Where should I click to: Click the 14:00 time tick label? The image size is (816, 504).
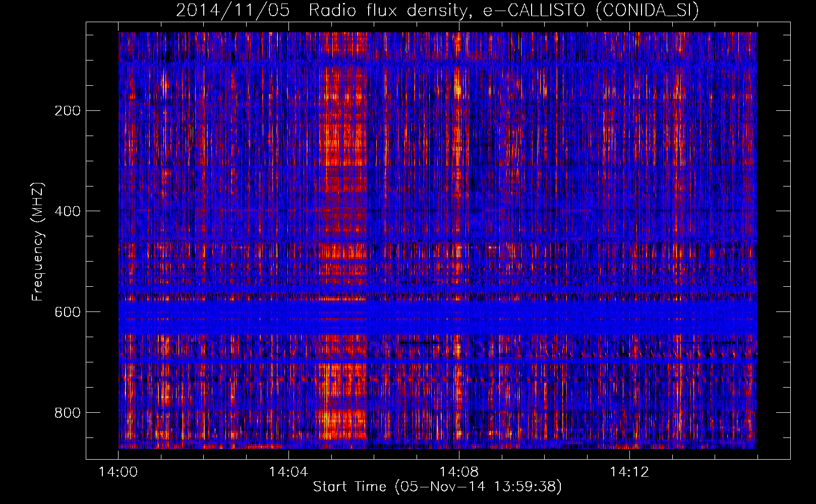pyautogui.click(x=118, y=472)
